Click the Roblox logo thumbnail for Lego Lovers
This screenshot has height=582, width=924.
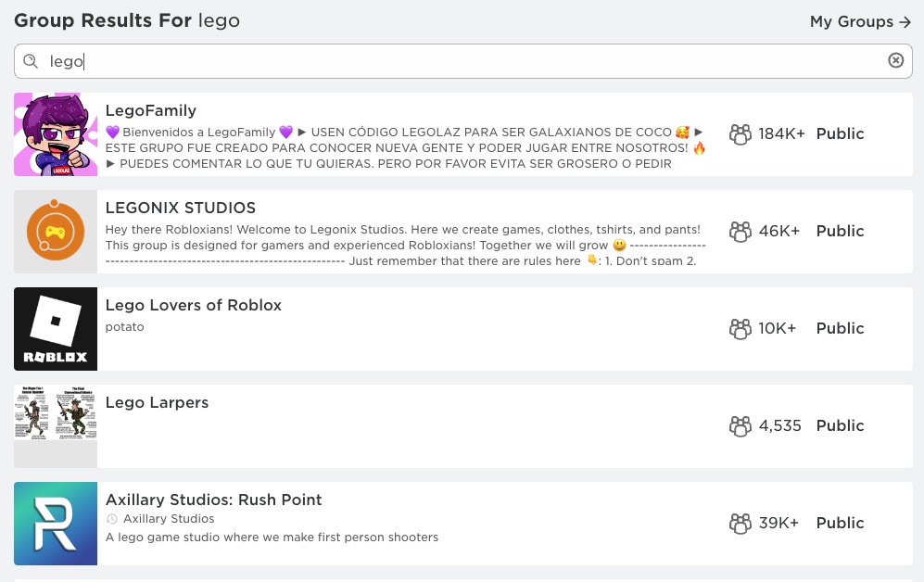pyautogui.click(x=56, y=329)
